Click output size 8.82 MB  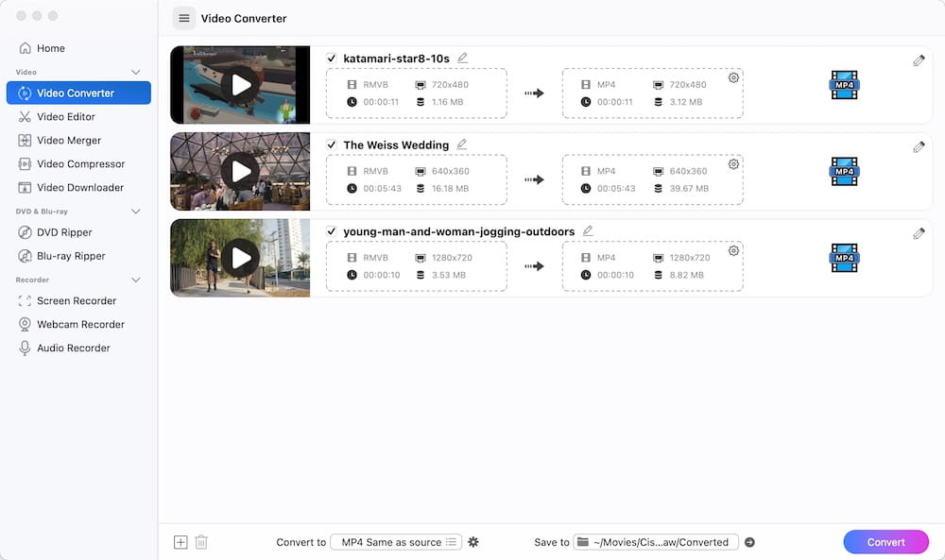(686, 275)
